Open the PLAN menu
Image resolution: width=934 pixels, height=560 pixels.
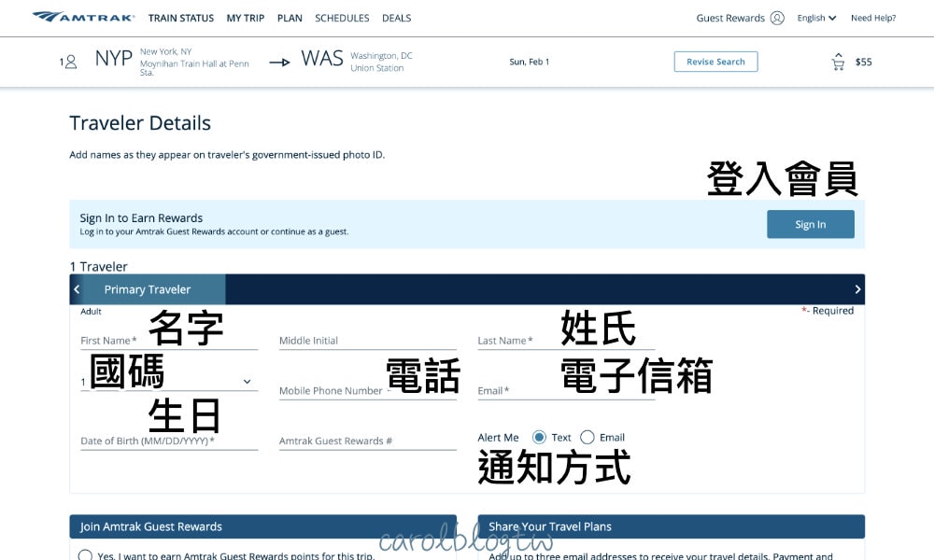[290, 18]
